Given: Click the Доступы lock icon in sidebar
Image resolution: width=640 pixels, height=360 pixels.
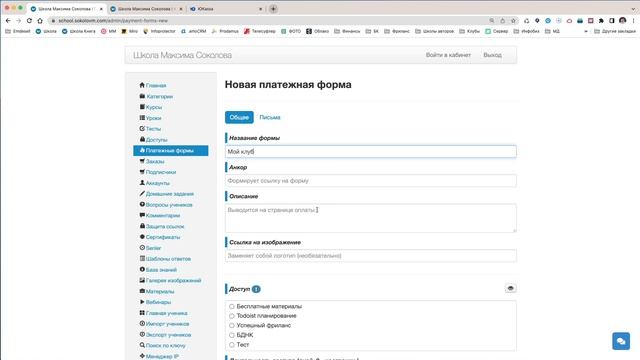Looking at the screenshot, I should (142, 140).
